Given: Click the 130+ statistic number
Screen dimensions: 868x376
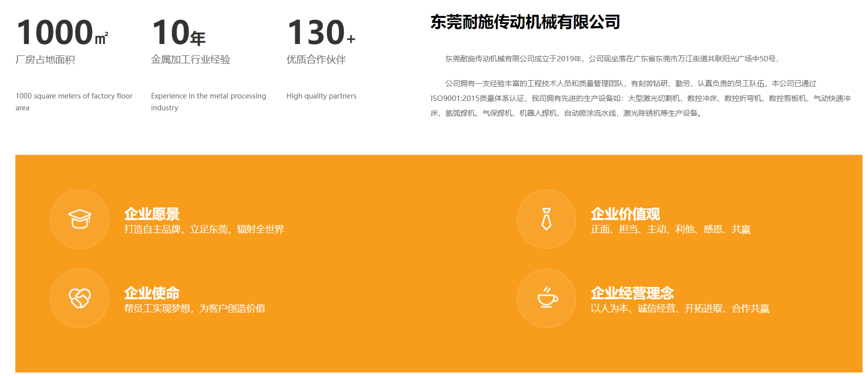Looking at the screenshot, I should [321, 33].
